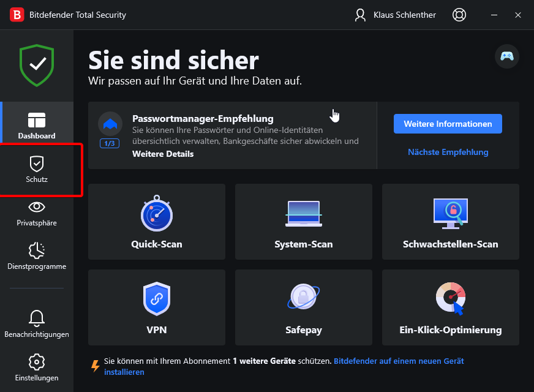Open the support lifebuoy icon
Image resolution: width=534 pixels, height=392 pixels.
[x=459, y=15]
